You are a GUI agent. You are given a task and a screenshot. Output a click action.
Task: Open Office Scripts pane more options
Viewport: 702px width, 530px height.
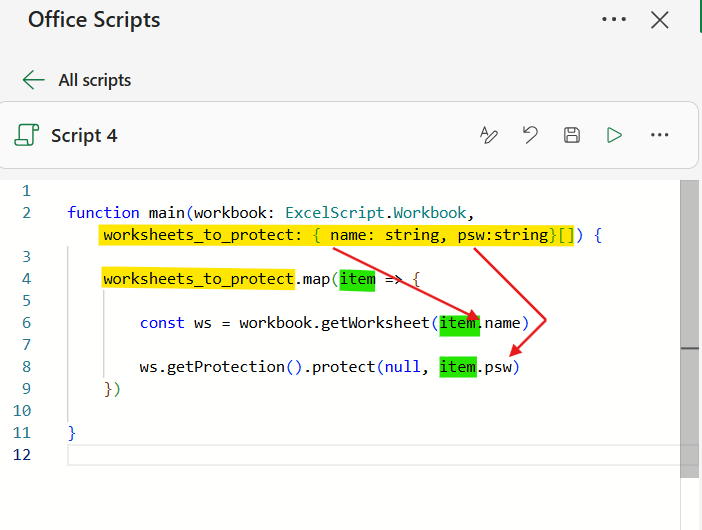click(614, 19)
